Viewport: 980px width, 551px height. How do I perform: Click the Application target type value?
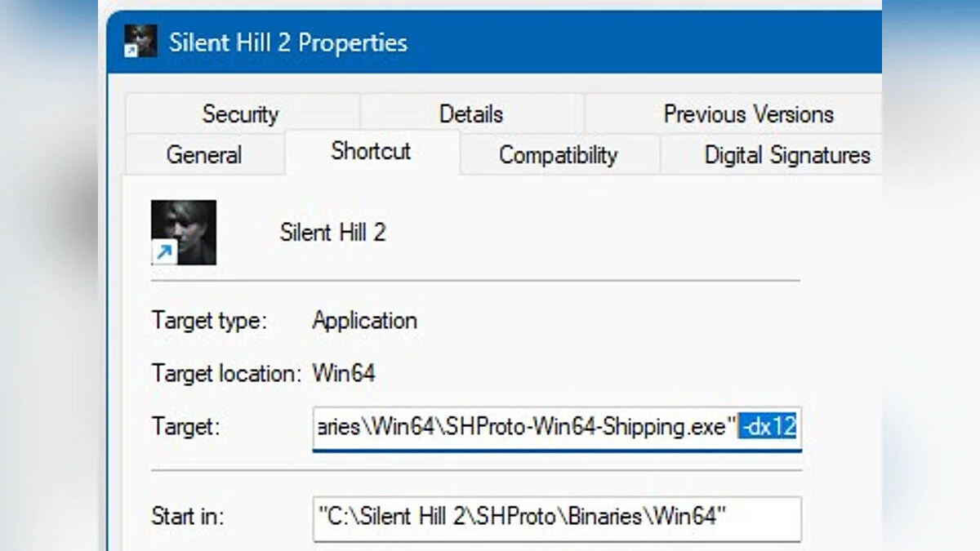[364, 320]
